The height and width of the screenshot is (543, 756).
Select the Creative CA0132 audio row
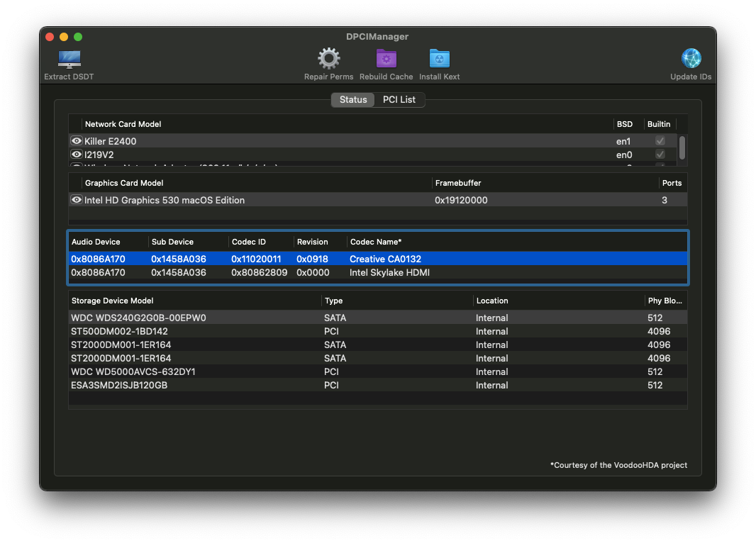pos(284,259)
